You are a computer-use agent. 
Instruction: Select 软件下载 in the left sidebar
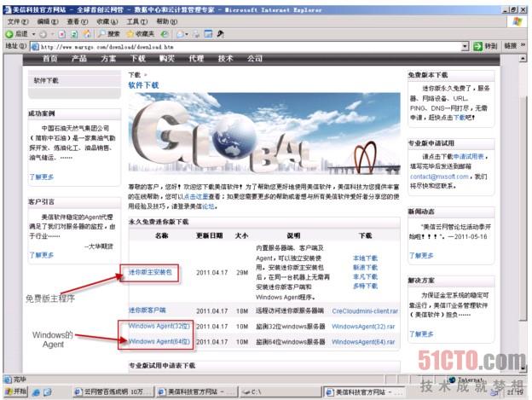point(46,80)
